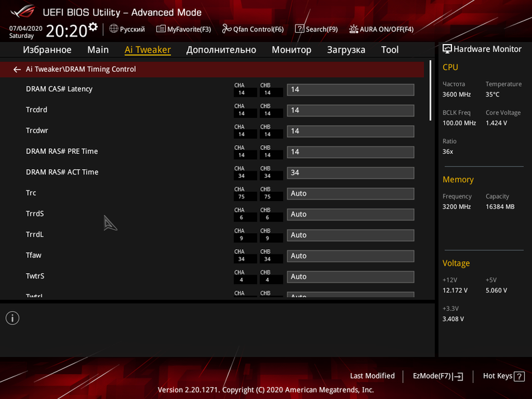The width and height of the screenshot is (532, 399).
Task: Select the TrrdL row label
Action: (35, 234)
